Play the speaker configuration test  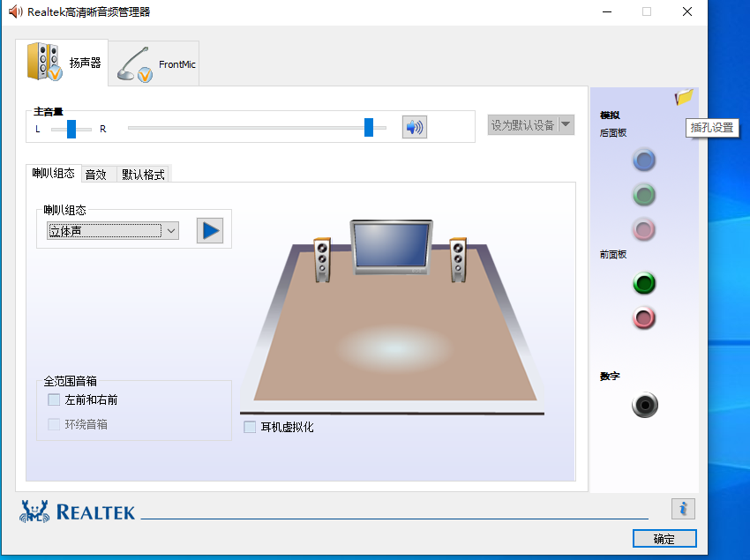tap(209, 230)
